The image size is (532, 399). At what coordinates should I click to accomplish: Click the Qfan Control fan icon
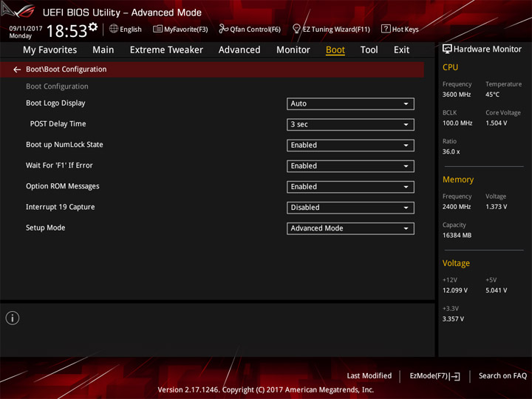tap(223, 29)
